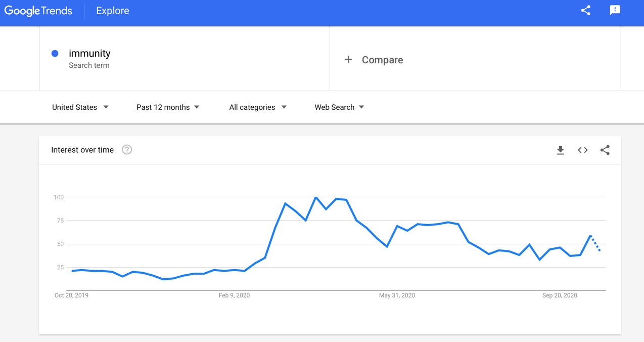Click the help question mark icon
Image resolution: width=644 pixels, height=342 pixels.
click(x=127, y=150)
